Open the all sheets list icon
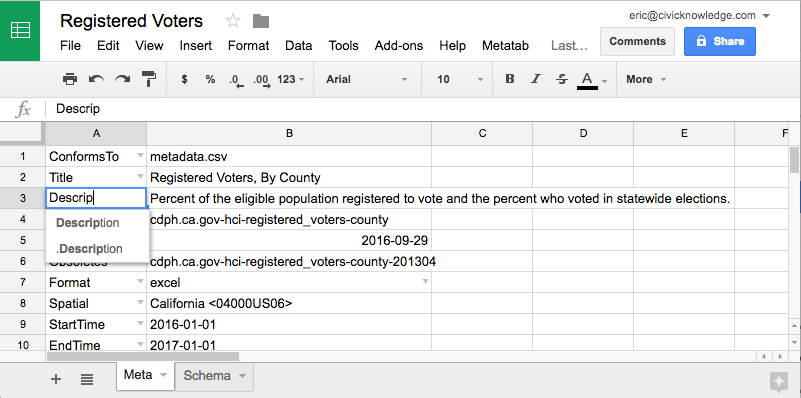 87,379
